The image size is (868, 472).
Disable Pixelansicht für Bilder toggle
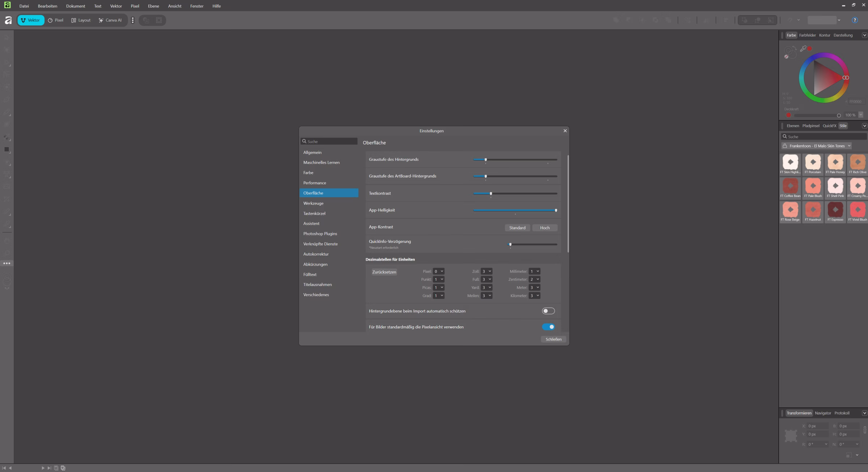pos(548,327)
